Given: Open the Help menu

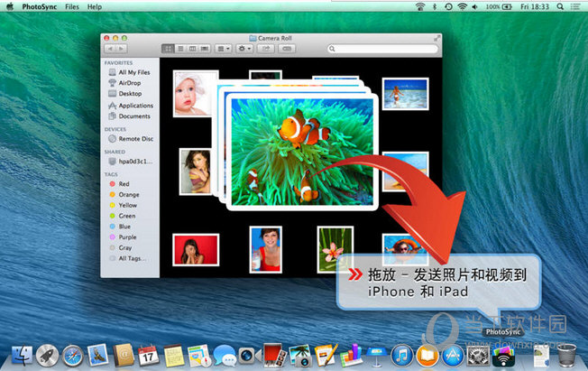Looking at the screenshot, I should (x=95, y=6).
